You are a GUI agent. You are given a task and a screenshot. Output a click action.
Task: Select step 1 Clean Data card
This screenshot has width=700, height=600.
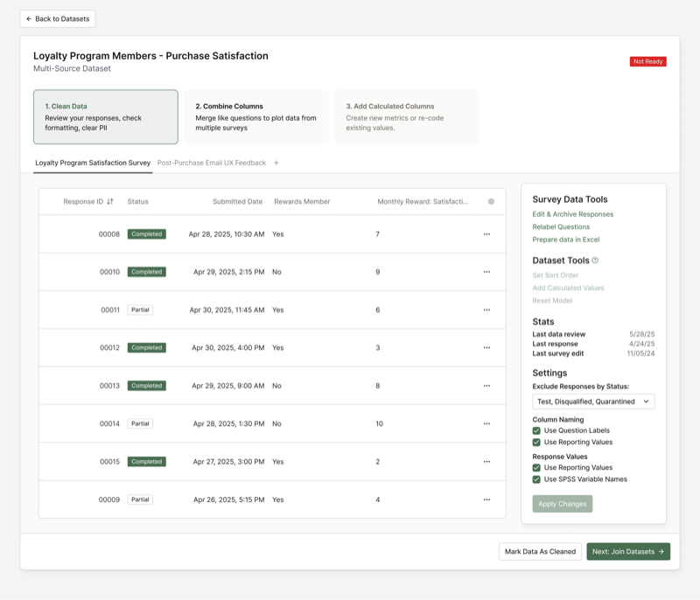(x=105, y=117)
